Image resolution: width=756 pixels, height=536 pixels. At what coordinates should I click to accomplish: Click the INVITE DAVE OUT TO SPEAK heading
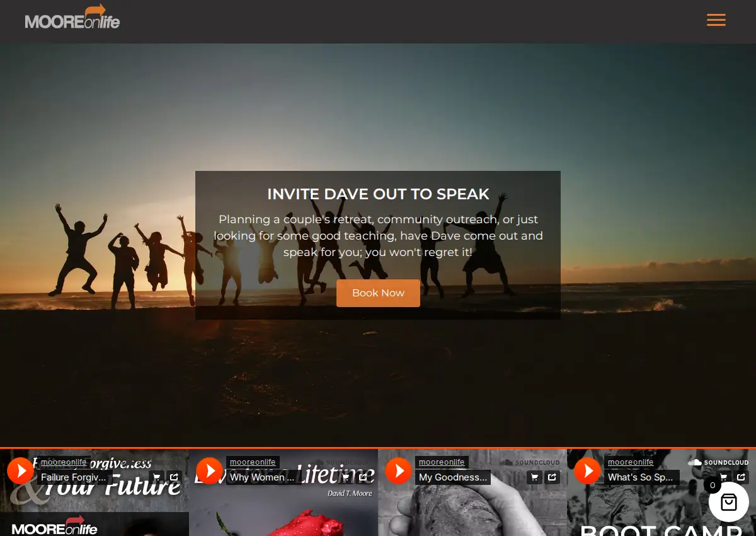pyautogui.click(x=378, y=194)
